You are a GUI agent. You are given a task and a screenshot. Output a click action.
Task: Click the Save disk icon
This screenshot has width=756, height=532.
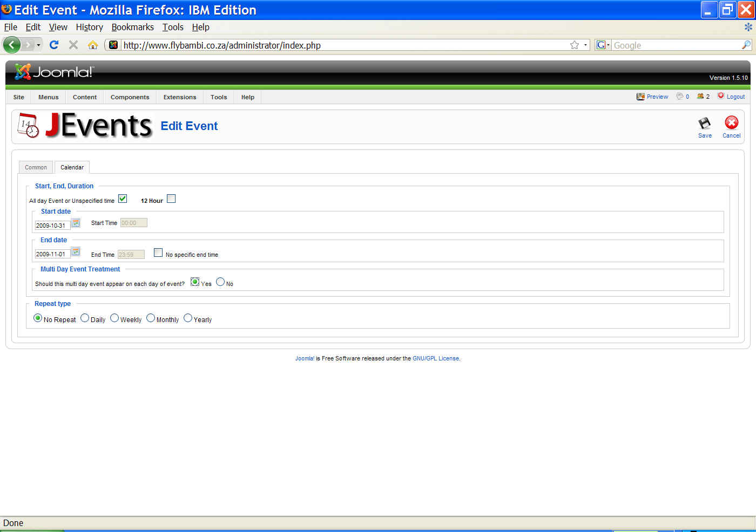[x=704, y=124]
